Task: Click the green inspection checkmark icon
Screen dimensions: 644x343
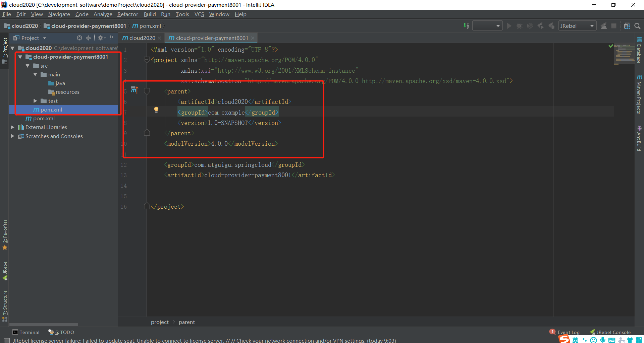Action: coord(611,46)
